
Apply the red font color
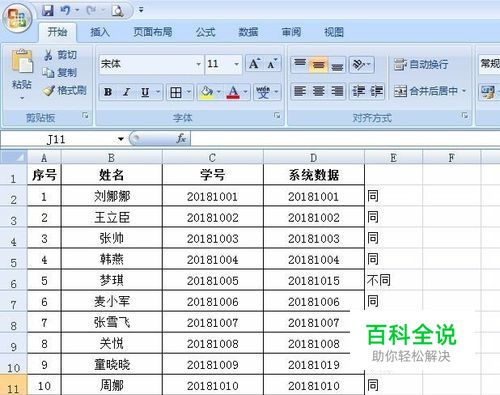pyautogui.click(x=233, y=92)
